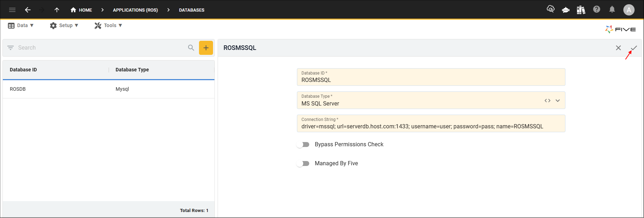Click the HOME breadcrumb
The width and height of the screenshot is (644, 218).
(85, 10)
